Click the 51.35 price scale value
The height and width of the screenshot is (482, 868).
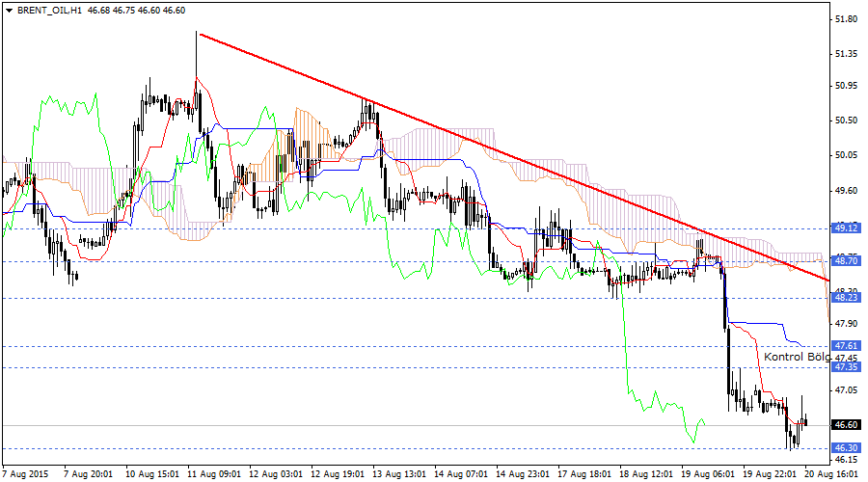tap(846, 54)
